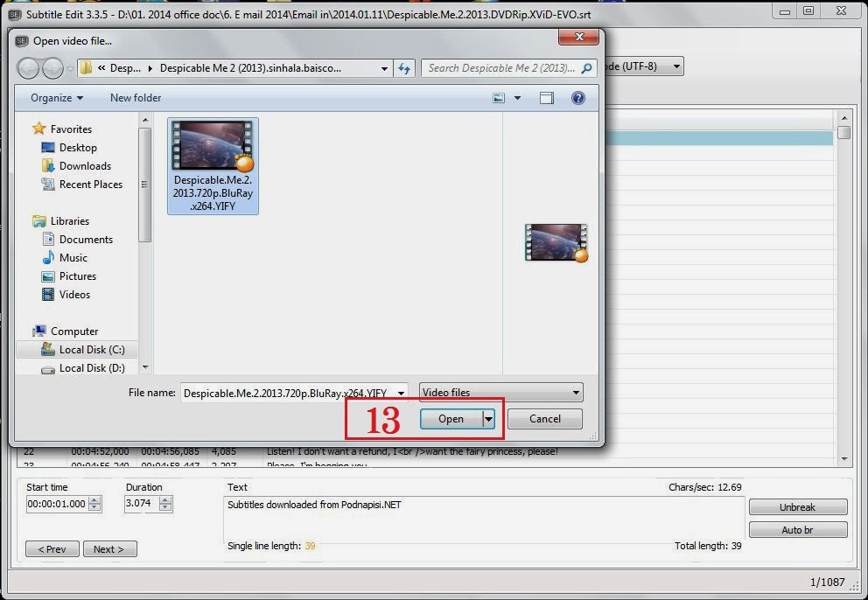This screenshot has height=600, width=868.
Task: Click scroll-up arrow of subtitle list scrollbar
Action: 844,118
